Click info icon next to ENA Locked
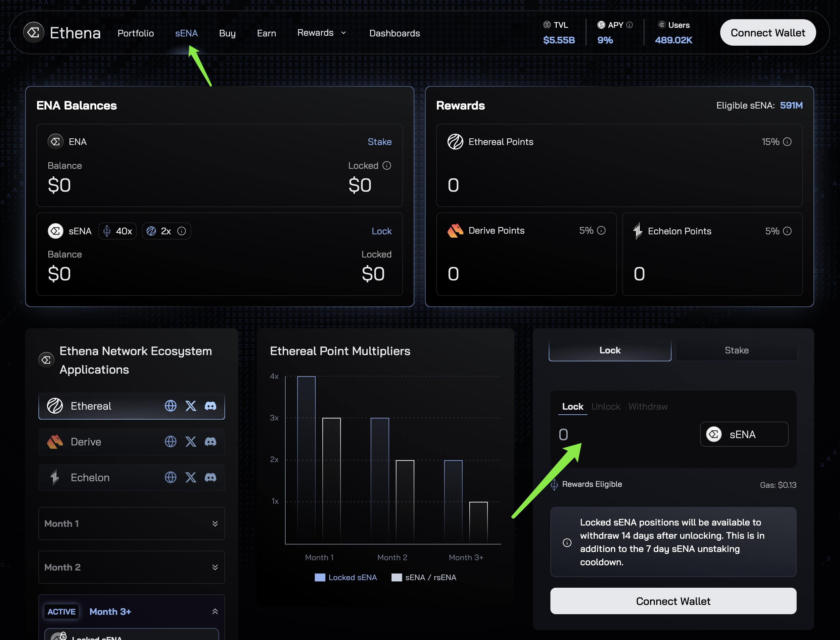Screen dimensions: 840x640 pyautogui.click(x=387, y=165)
